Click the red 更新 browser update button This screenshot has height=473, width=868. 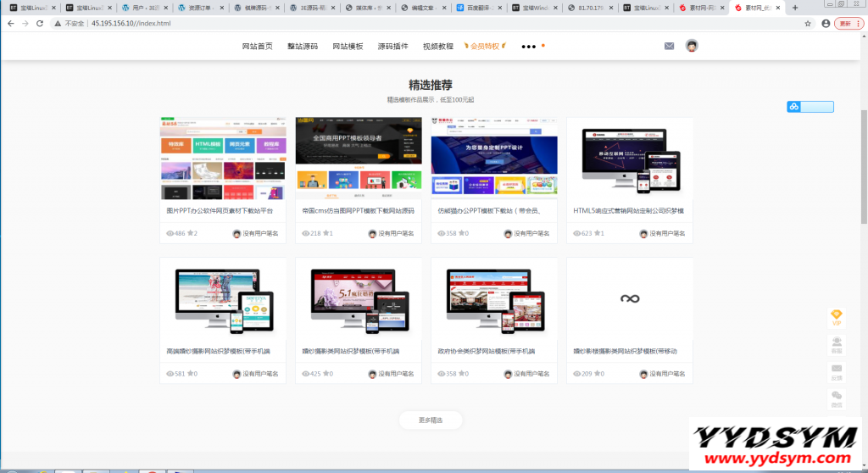[849, 24]
